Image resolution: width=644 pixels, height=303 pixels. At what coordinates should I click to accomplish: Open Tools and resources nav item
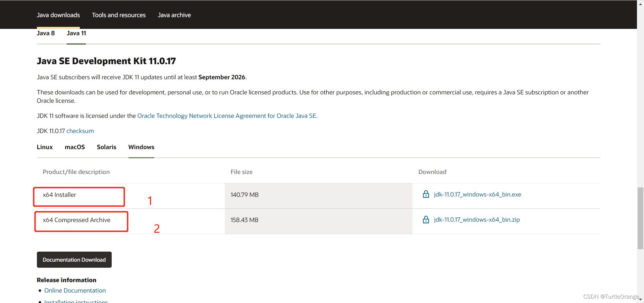point(119,15)
